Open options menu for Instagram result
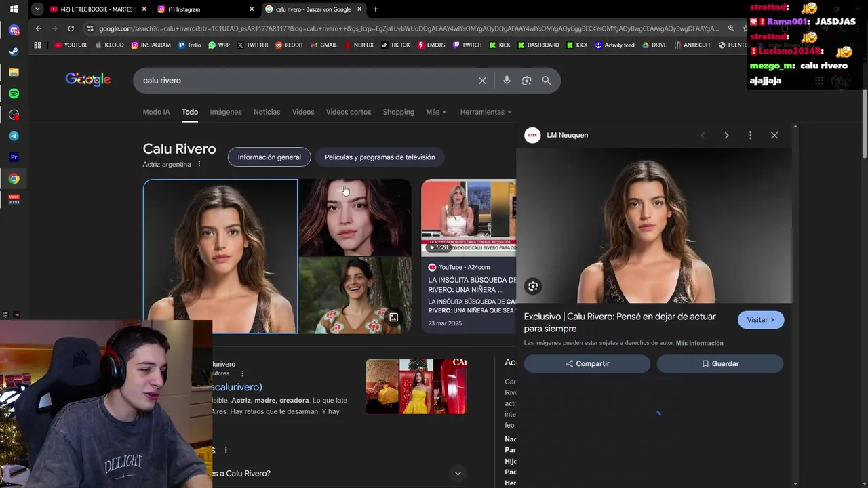Viewport: 868px width, 488px height. click(x=242, y=373)
